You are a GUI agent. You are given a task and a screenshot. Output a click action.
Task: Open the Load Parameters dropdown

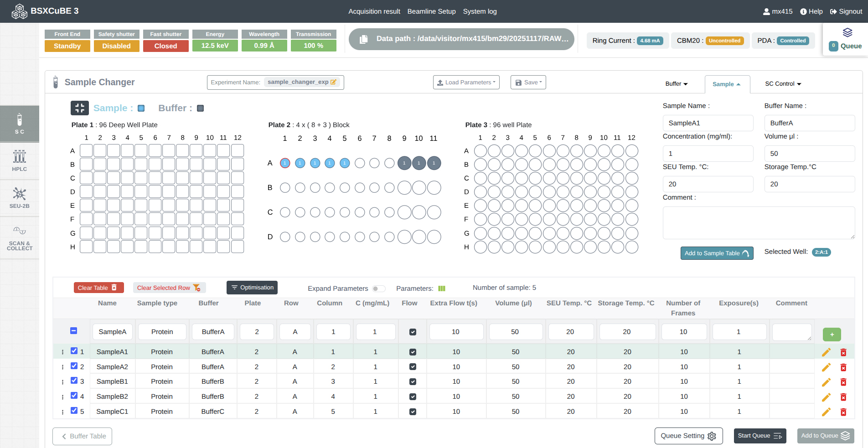click(x=466, y=82)
